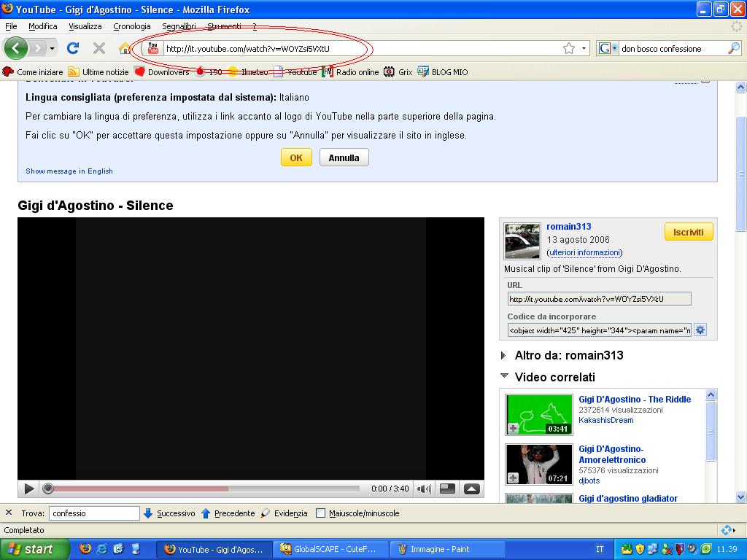Open Ultime notizie feed bookmark

tap(98, 72)
